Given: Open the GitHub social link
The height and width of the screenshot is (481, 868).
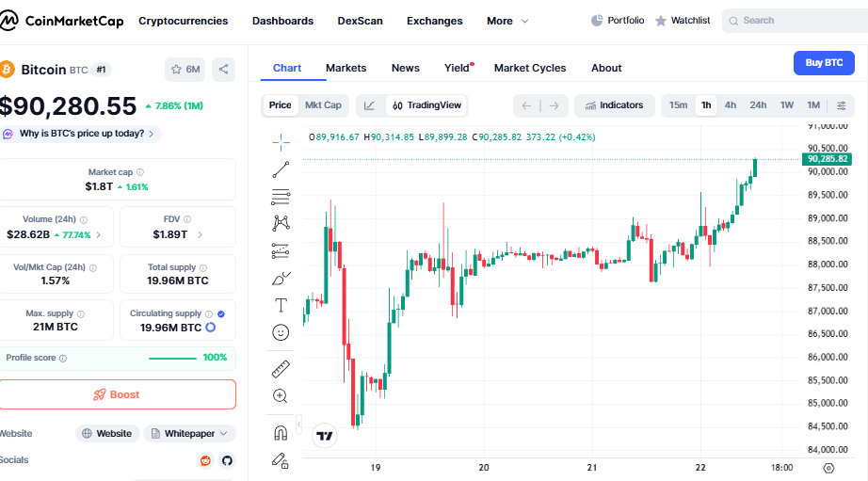Looking at the screenshot, I should (227, 460).
